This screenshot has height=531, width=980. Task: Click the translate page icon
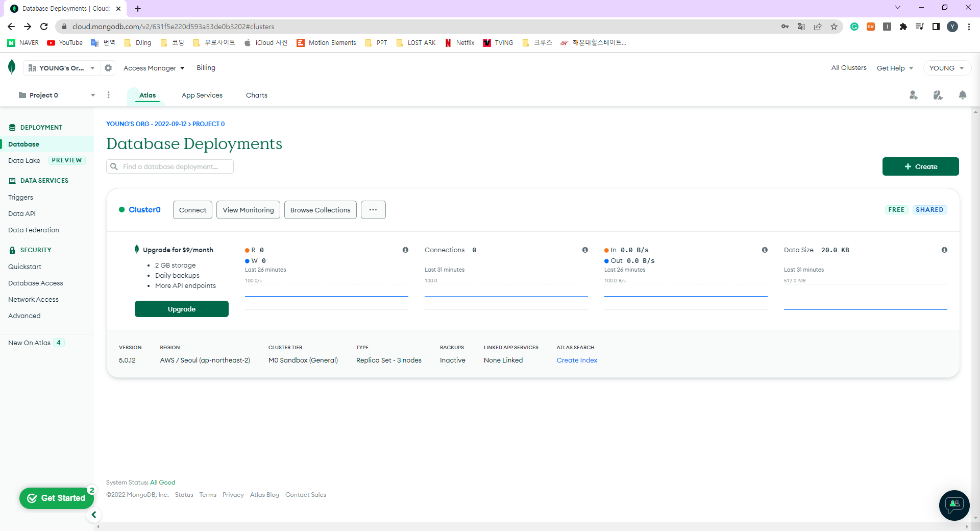coord(801,27)
